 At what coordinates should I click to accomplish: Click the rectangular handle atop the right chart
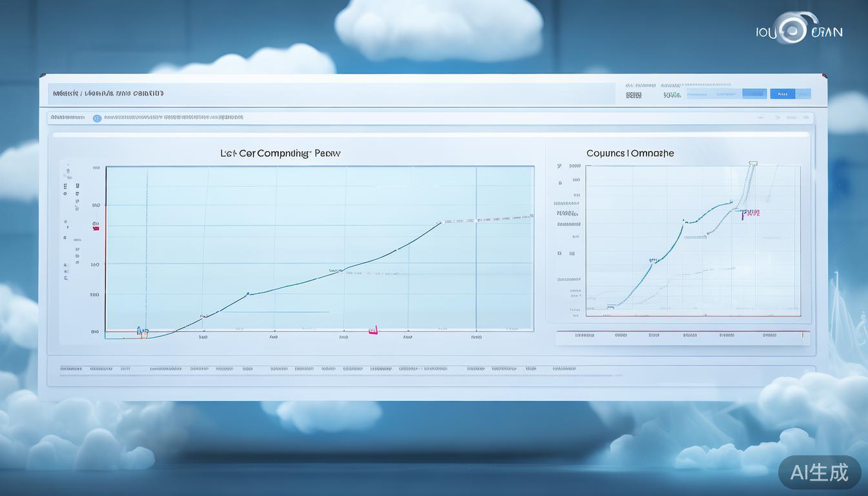coord(752,163)
